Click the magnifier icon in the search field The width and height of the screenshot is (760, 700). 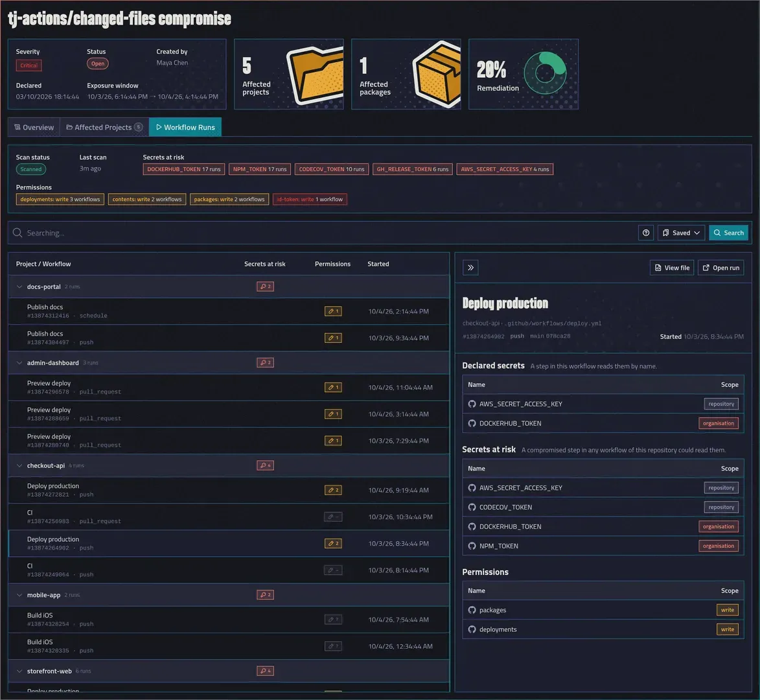coord(17,233)
